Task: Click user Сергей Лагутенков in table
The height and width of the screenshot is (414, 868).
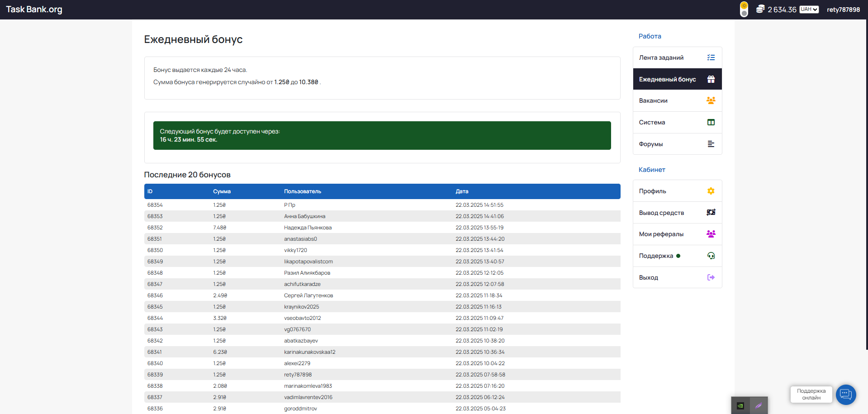Action: point(308,295)
